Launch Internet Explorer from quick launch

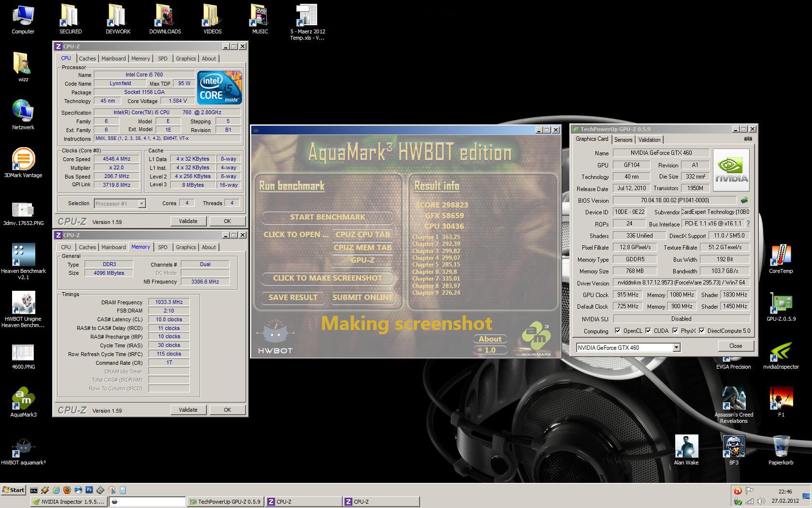click(56, 490)
